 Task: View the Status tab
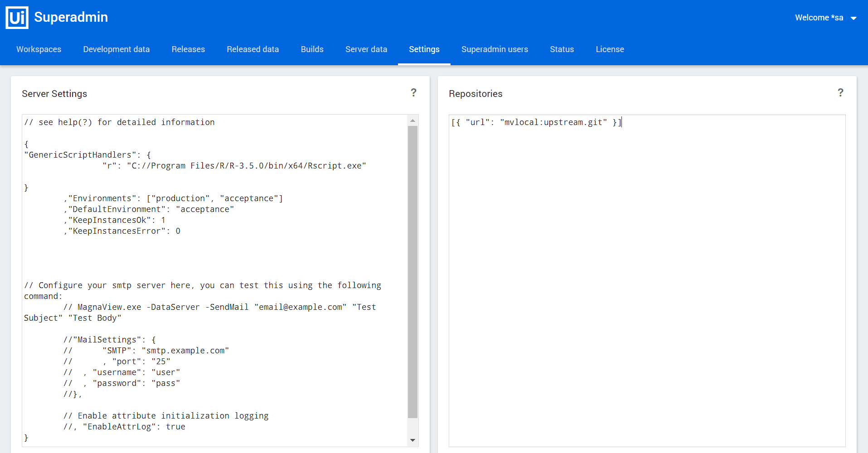coord(562,49)
